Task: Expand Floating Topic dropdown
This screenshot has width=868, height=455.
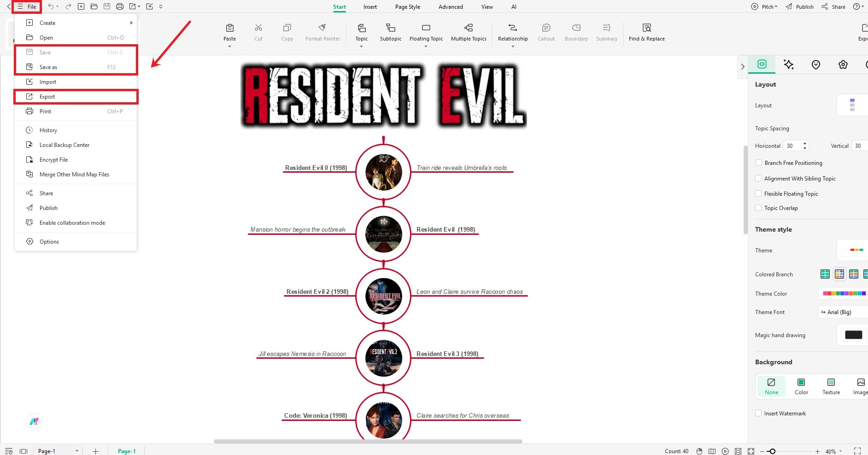Action: (x=426, y=47)
